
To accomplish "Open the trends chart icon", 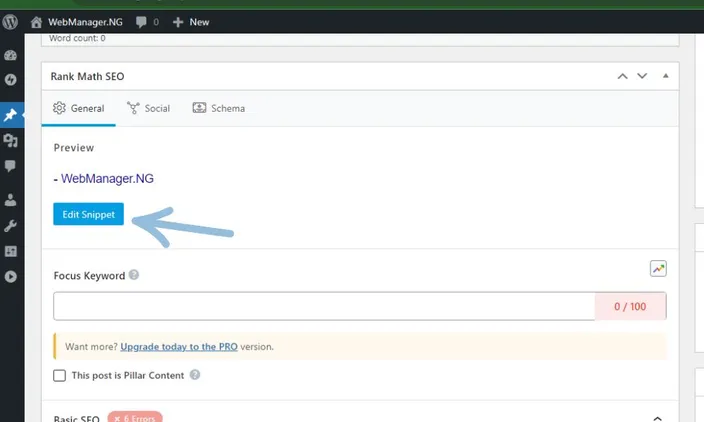I will pos(658,268).
